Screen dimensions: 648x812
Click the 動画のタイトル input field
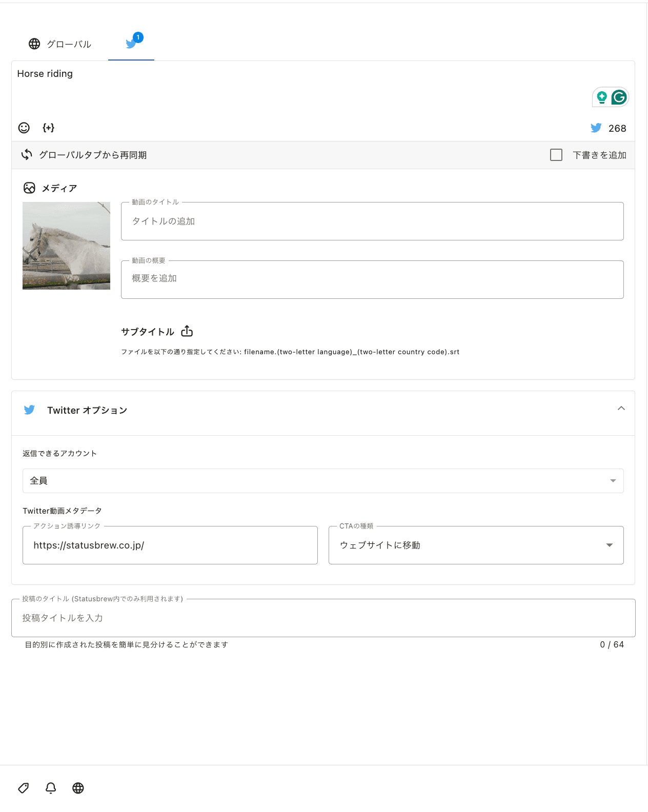tap(372, 221)
